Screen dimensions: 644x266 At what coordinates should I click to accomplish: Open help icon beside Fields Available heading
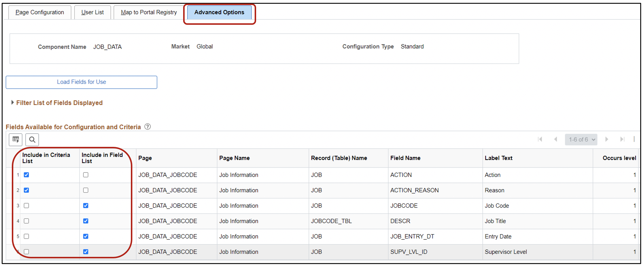(x=147, y=127)
